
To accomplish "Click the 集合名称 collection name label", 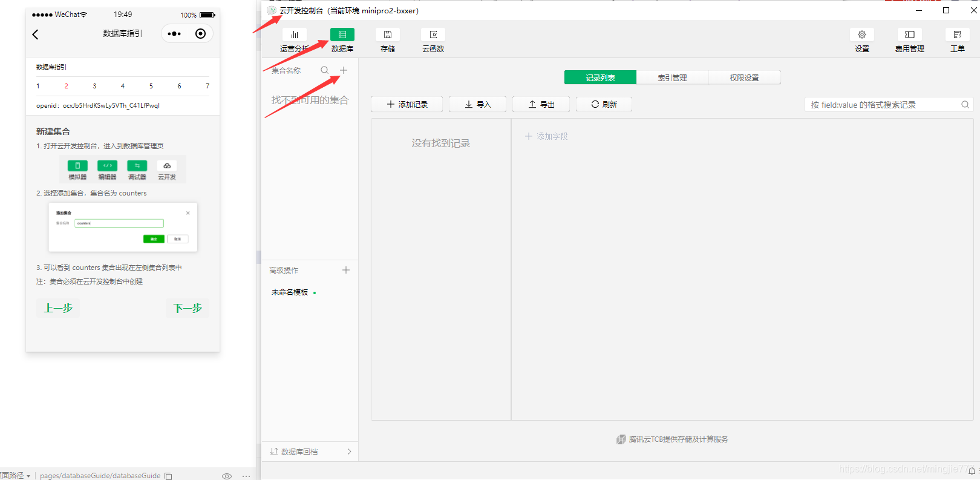I will [x=286, y=71].
